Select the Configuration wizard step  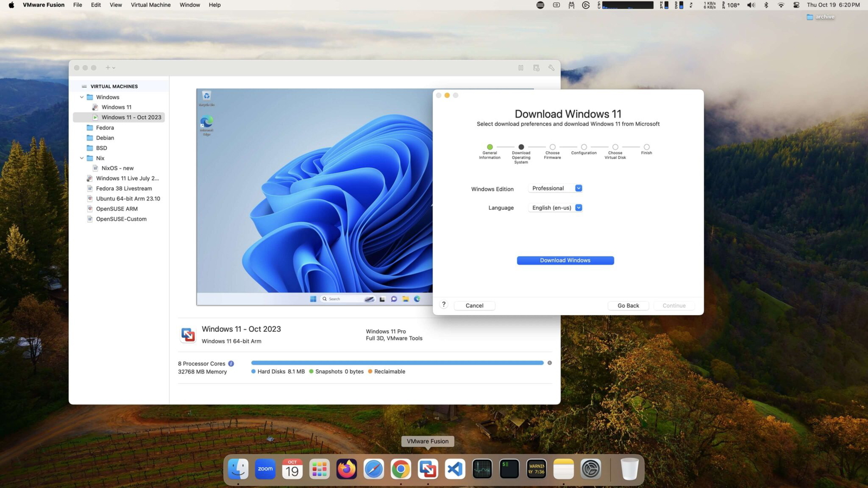tap(583, 146)
